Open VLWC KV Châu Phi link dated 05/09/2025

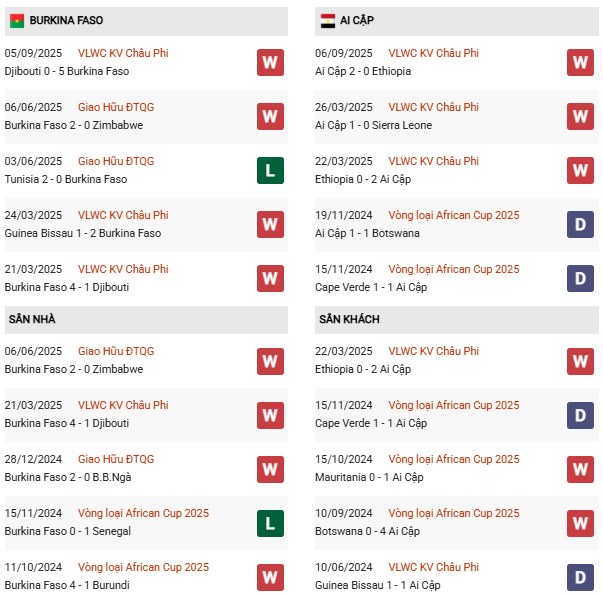pyautogui.click(x=123, y=53)
